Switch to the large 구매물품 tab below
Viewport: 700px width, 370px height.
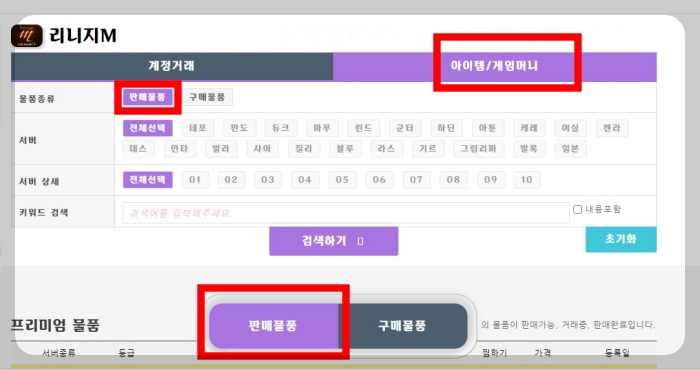[x=403, y=326]
